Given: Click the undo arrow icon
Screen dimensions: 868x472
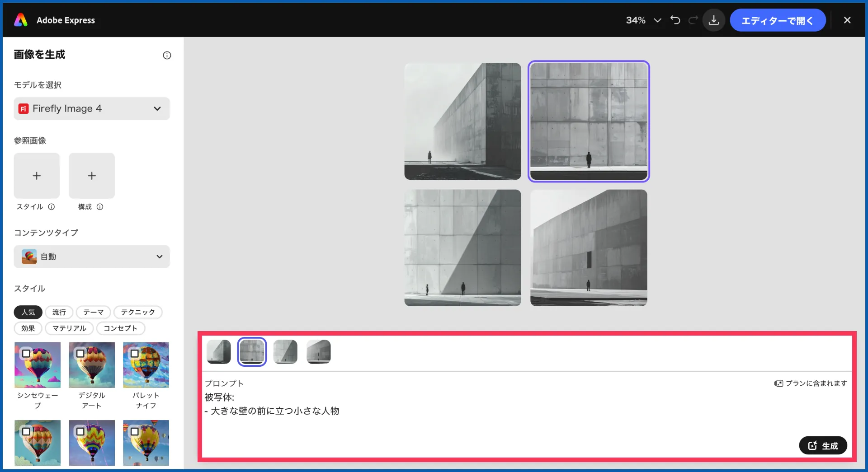Looking at the screenshot, I should pyautogui.click(x=675, y=20).
